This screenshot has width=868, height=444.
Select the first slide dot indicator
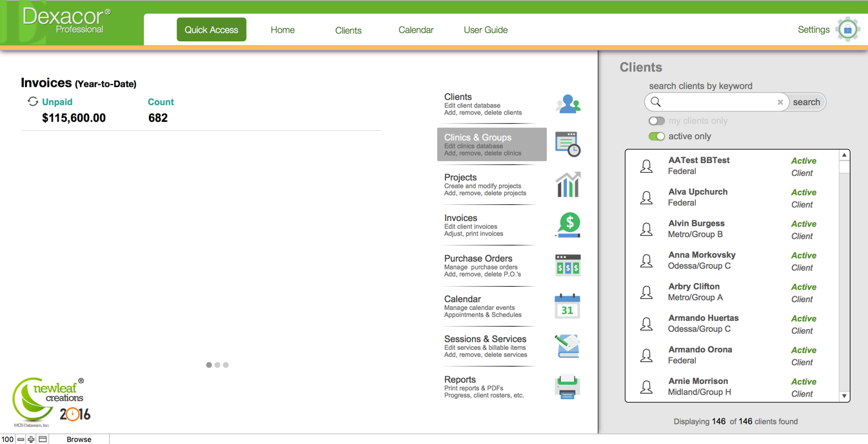(209, 365)
